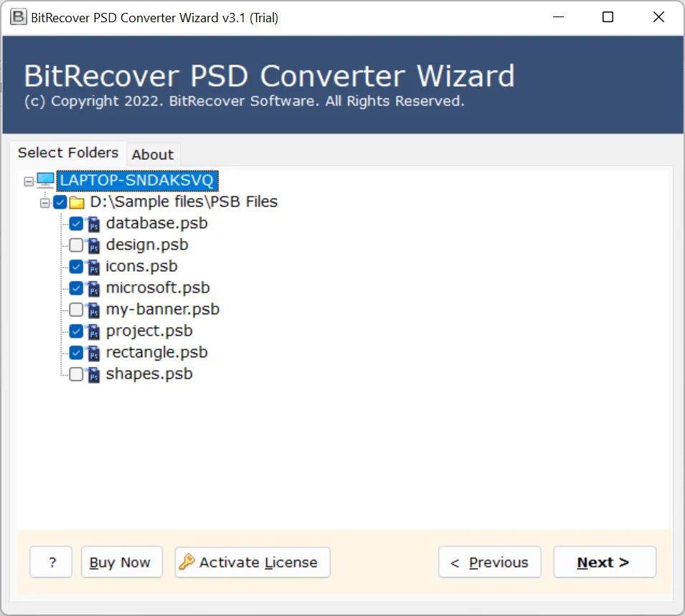Select the database.psb file name

pyautogui.click(x=156, y=224)
